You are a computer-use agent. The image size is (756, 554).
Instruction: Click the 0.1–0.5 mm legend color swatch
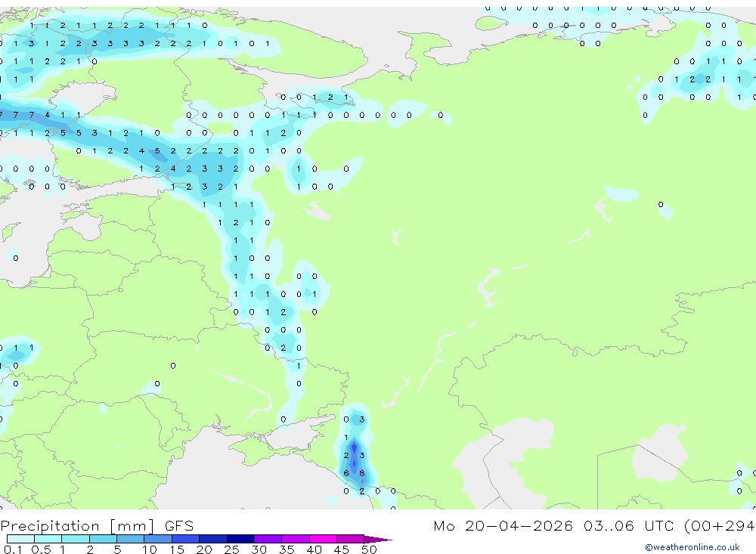coord(20,539)
